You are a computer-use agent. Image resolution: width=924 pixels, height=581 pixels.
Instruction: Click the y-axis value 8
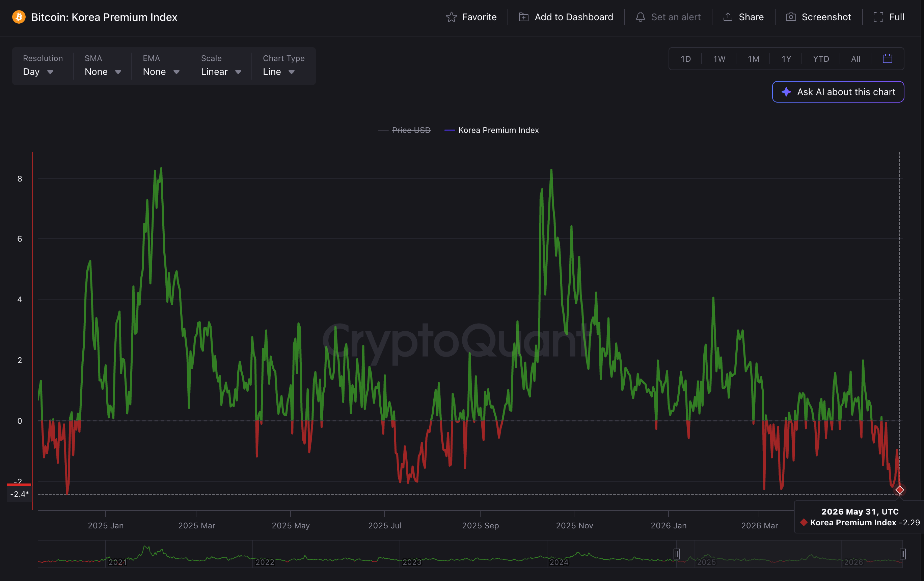point(20,179)
